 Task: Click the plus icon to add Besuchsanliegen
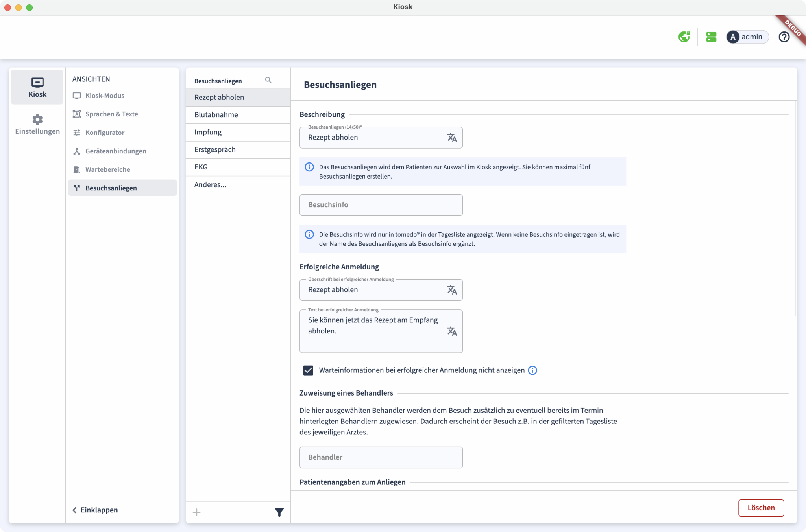(197, 512)
